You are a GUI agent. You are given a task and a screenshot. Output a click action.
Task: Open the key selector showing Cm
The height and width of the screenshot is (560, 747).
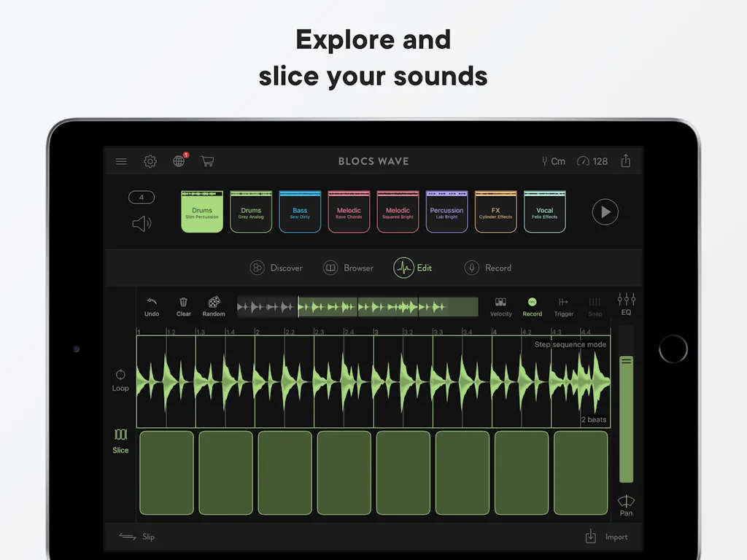(553, 161)
